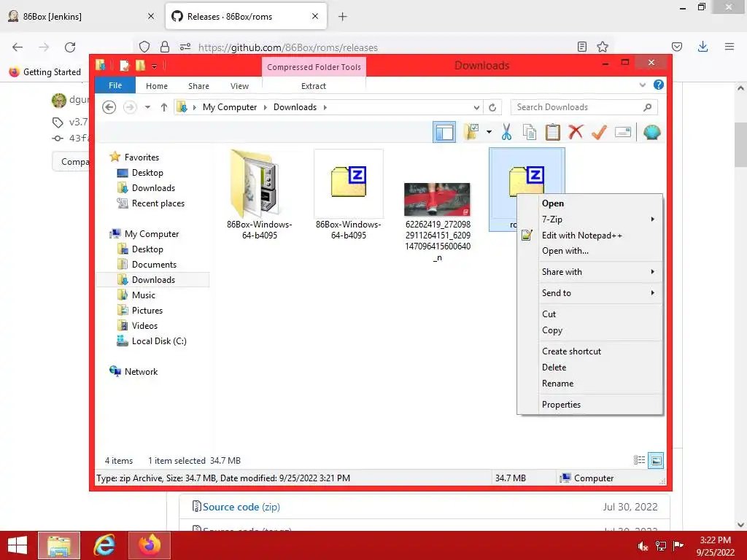The width and height of the screenshot is (747, 560).
Task: Bookmark the page with the star icon
Action: coord(603,47)
